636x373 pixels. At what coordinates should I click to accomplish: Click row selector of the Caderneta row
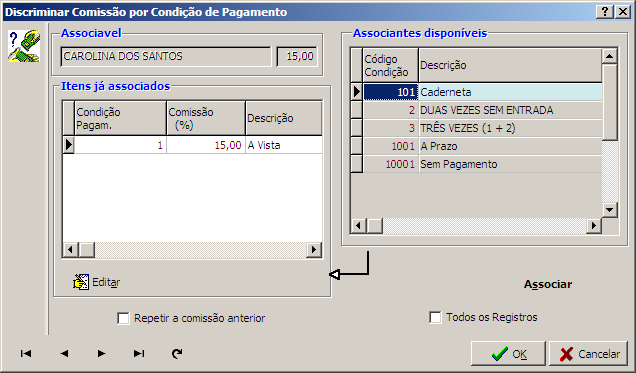pyautogui.click(x=357, y=92)
